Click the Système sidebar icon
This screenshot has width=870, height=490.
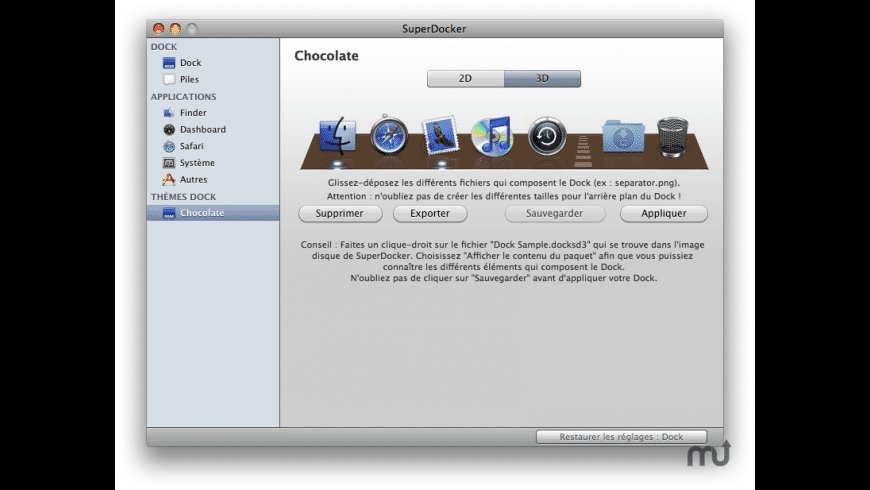pyautogui.click(x=169, y=163)
